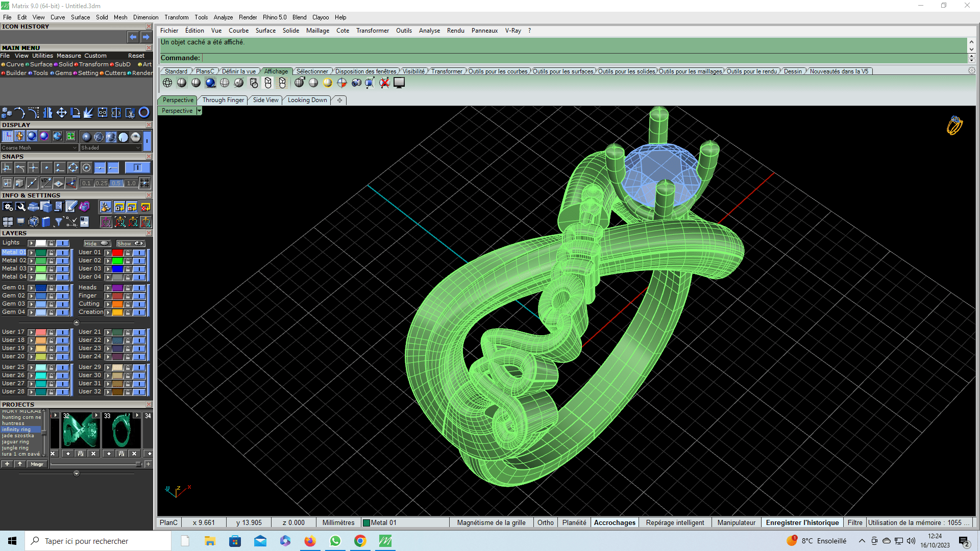This screenshot has height=551, width=980.
Task: Open project thumbnail 33 ring preview
Action: pos(121,431)
